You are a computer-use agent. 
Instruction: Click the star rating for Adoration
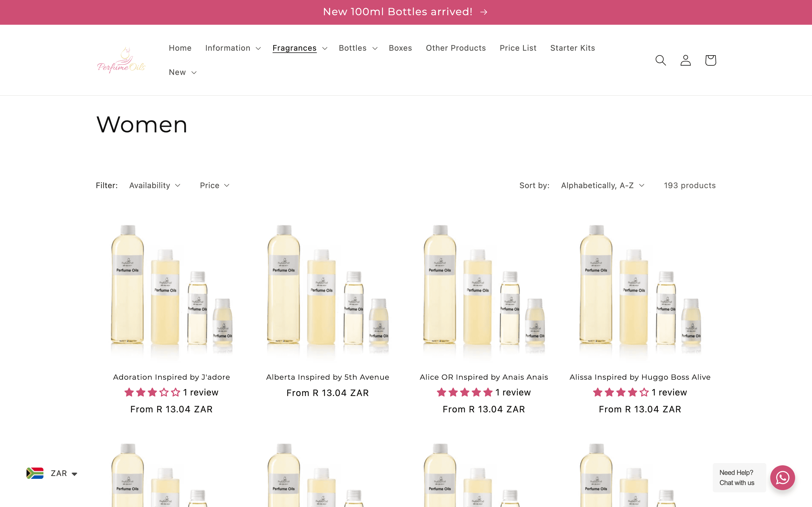click(152, 392)
